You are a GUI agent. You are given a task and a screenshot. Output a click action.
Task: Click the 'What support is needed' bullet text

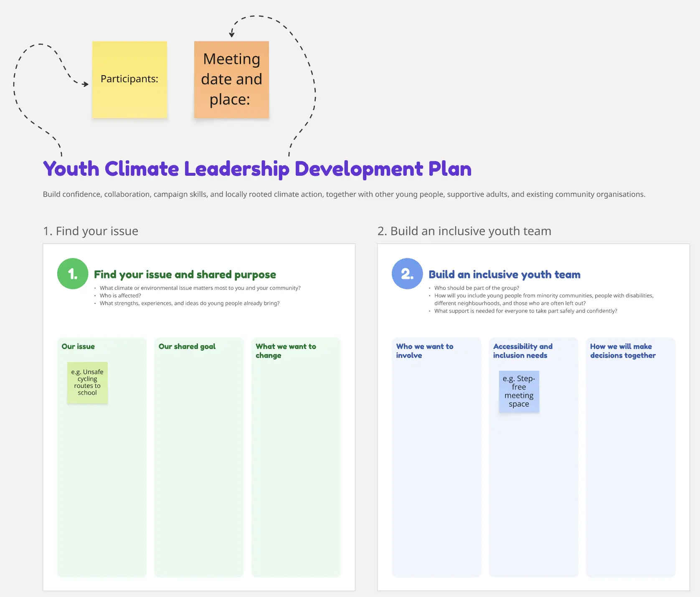[525, 311]
